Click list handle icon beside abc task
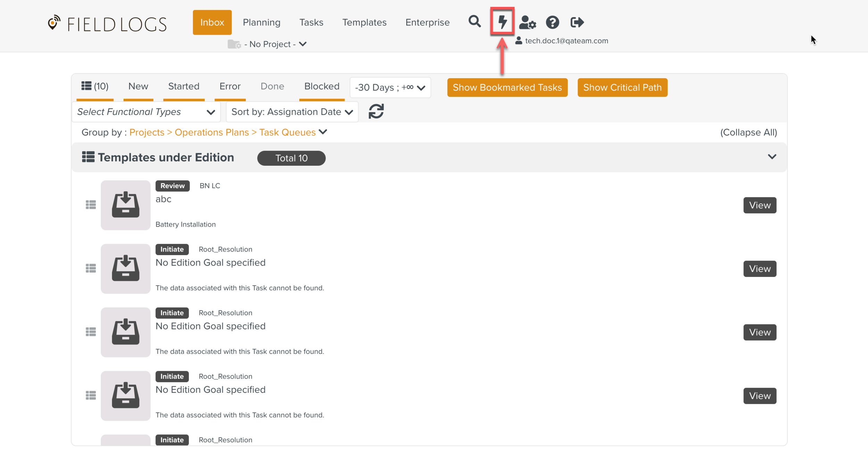Image resolution: width=868 pixels, height=466 pixels. (91, 205)
